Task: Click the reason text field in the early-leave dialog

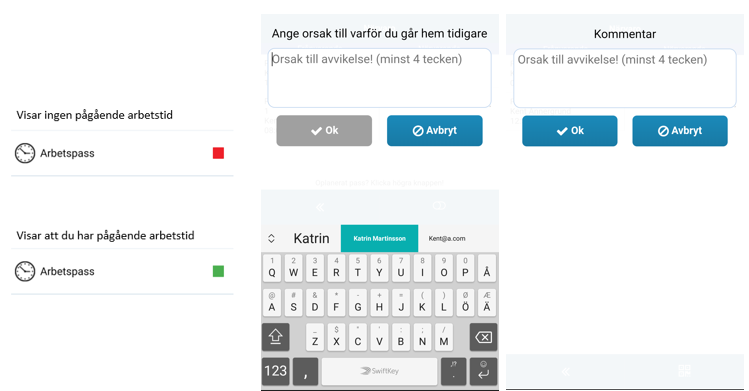Action: 379,78
